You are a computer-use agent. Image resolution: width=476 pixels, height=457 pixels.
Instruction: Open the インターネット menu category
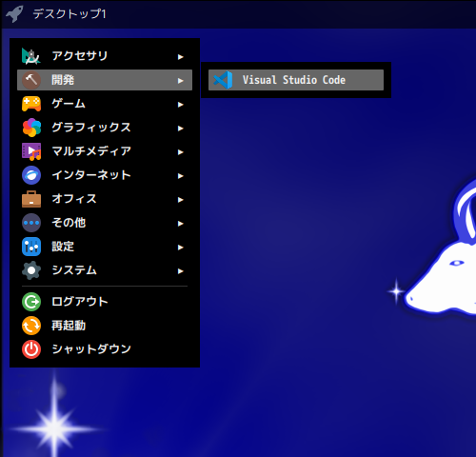105,175
